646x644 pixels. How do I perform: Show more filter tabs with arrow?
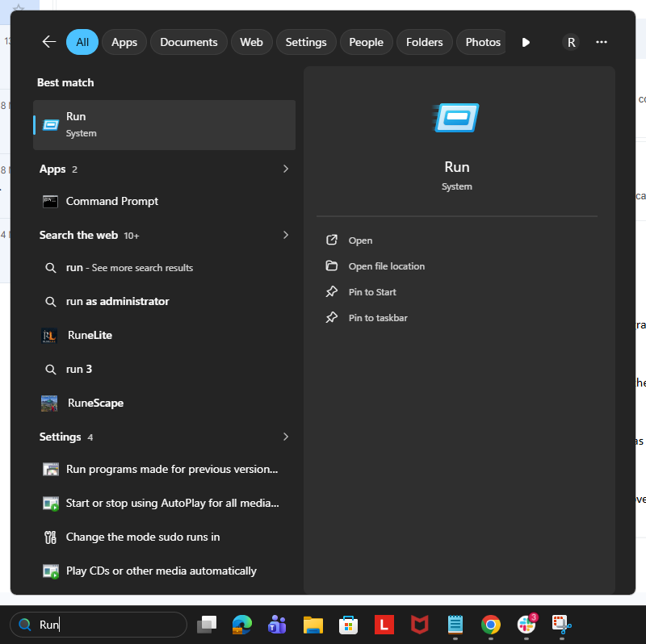point(526,42)
